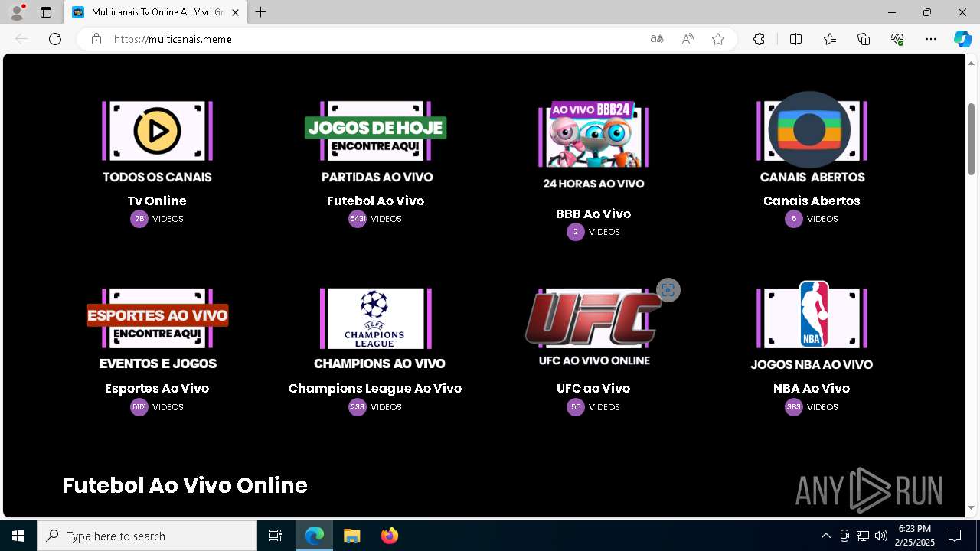The width and height of the screenshot is (980, 551).
Task: Click the page vertical scrollbar thumb
Action: (971, 139)
